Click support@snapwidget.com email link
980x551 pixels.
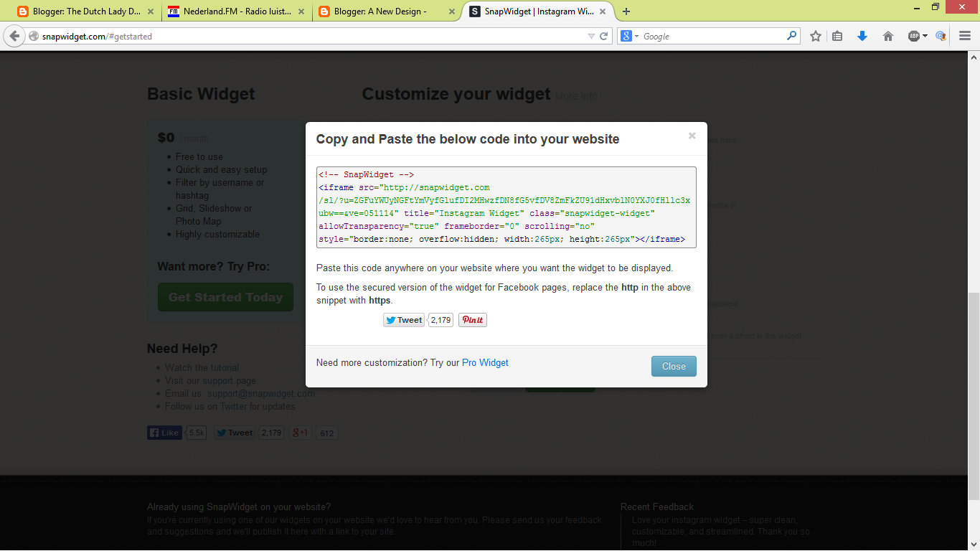pos(261,394)
